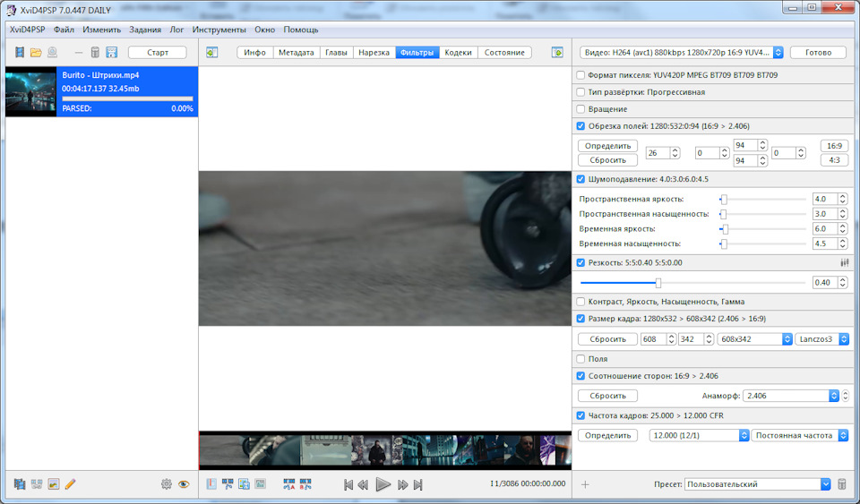The width and height of the screenshot is (860, 504).
Task: Click the open folder icon
Action: pyautogui.click(x=36, y=53)
